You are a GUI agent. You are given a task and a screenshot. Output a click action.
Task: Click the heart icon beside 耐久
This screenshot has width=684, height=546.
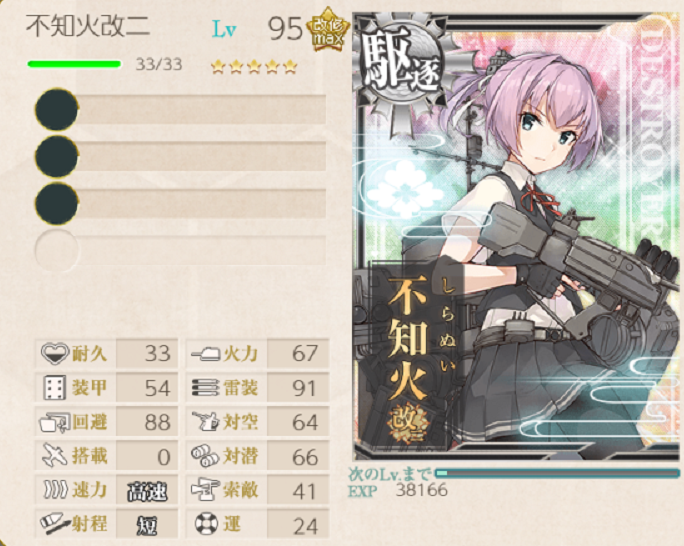[x=55, y=352]
